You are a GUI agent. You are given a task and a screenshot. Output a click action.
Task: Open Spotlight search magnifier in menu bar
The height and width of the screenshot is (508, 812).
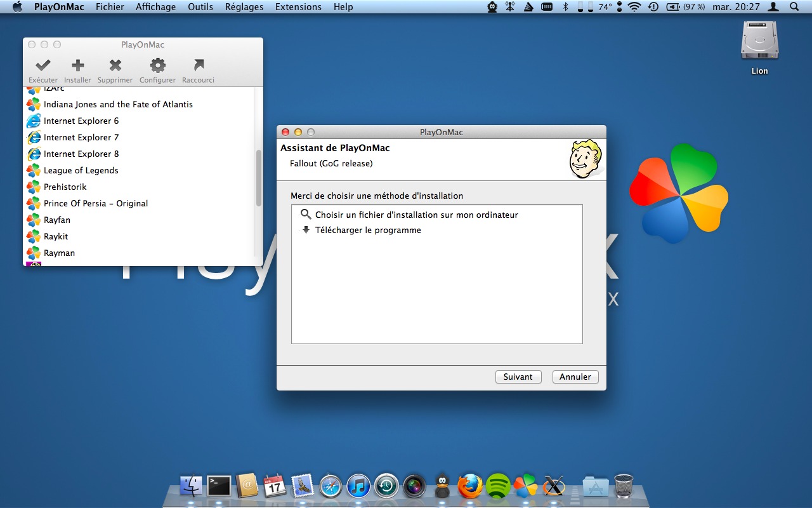pyautogui.click(x=794, y=7)
